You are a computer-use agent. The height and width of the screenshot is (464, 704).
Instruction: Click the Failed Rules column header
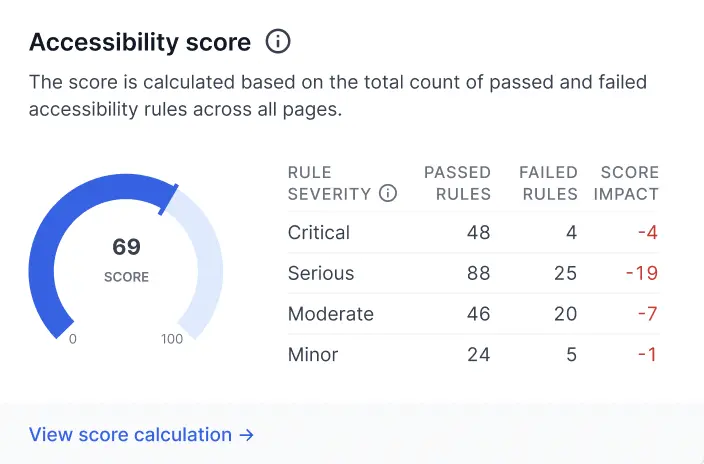point(548,183)
